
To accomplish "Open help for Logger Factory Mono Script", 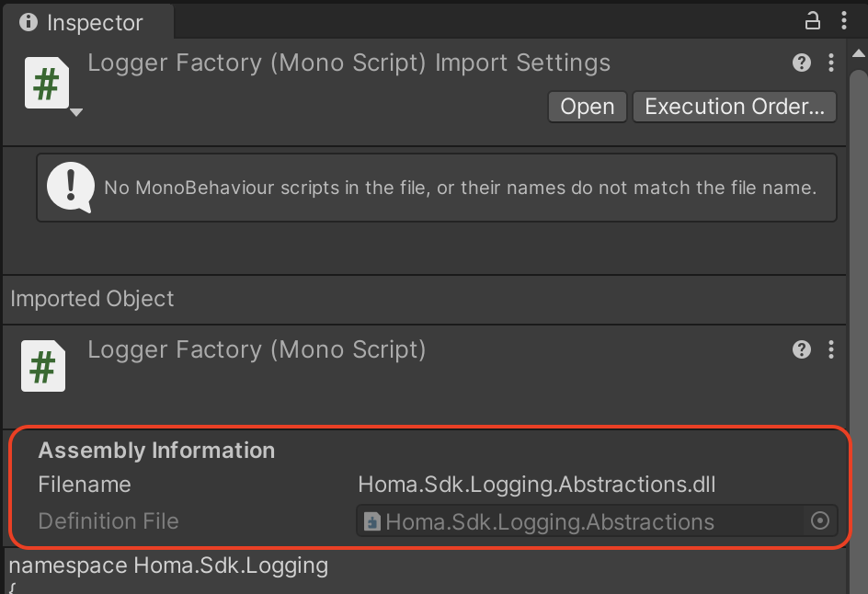I will (801, 349).
